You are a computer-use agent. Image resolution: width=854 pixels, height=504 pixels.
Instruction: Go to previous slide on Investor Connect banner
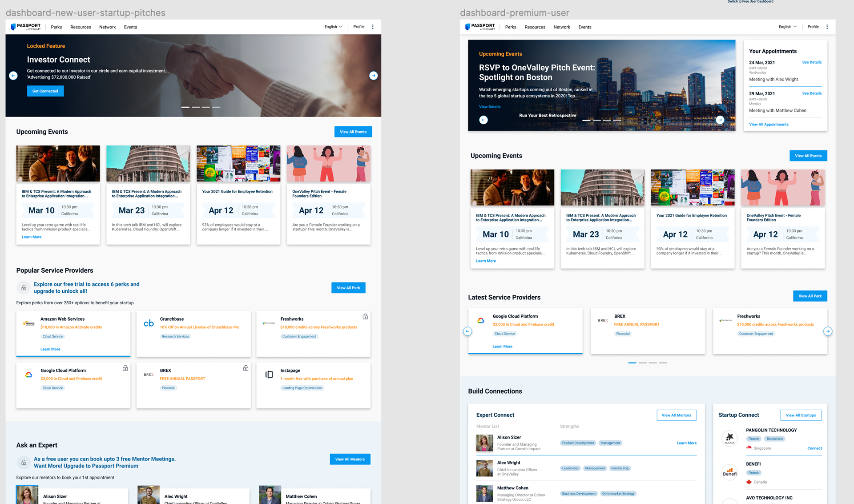[x=13, y=76]
